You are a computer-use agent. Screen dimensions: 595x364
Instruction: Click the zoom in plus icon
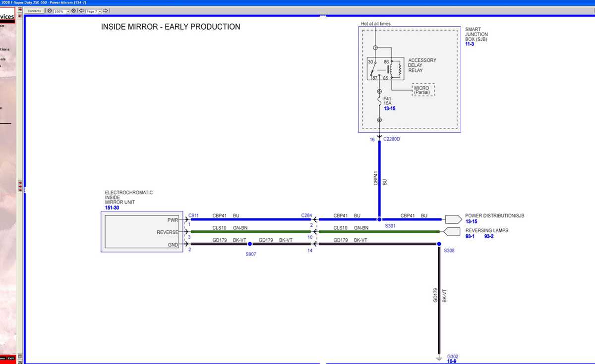point(74,11)
